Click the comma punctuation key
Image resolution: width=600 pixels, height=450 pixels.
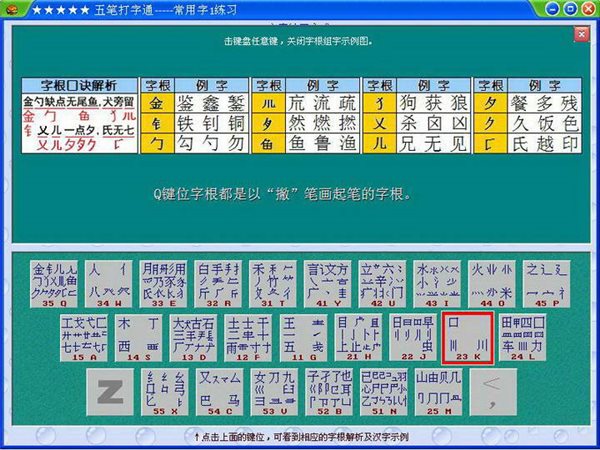(493, 392)
